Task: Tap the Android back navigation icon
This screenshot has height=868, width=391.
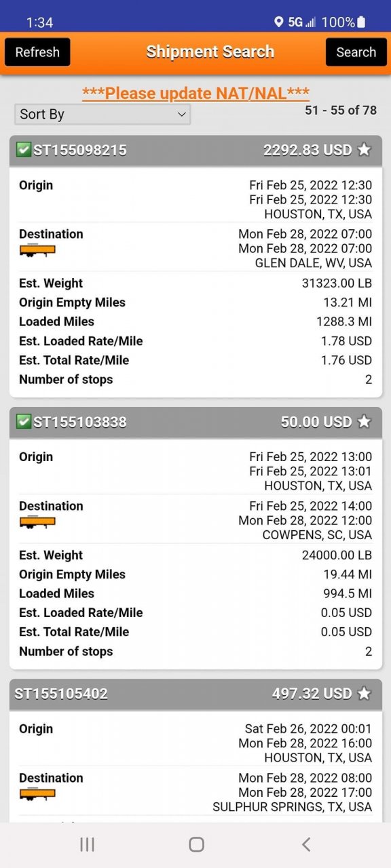Action: [x=306, y=844]
